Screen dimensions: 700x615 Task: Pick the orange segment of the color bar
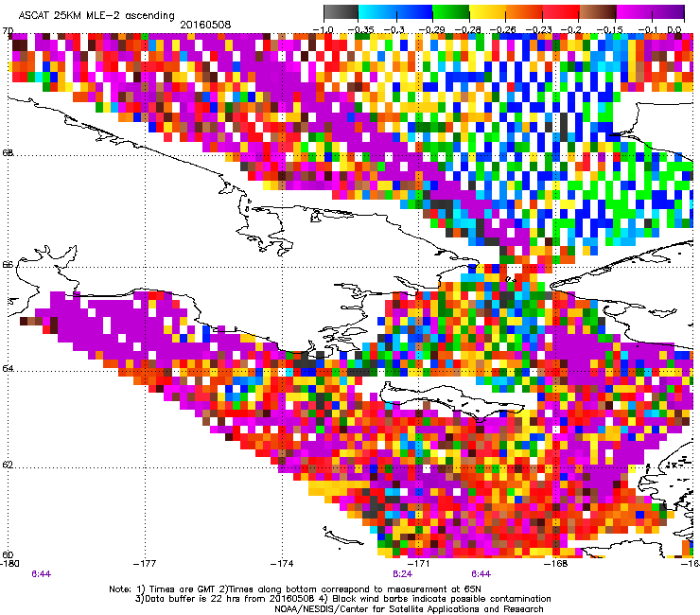point(524,12)
